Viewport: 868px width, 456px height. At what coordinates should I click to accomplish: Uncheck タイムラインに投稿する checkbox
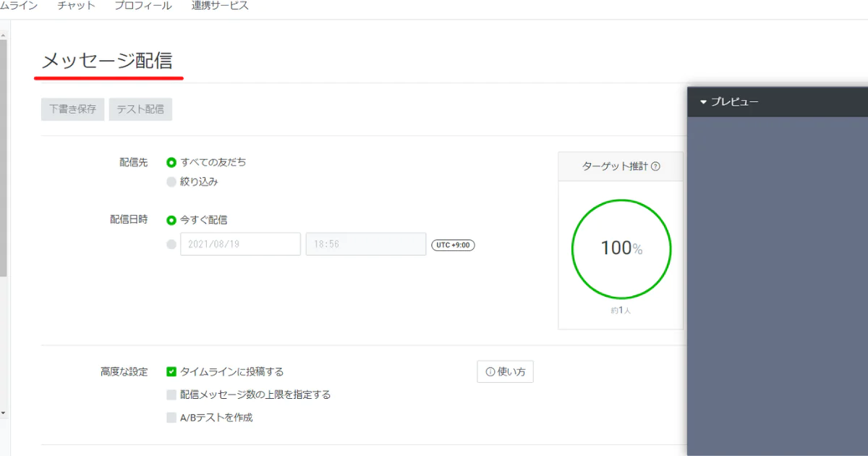(171, 372)
